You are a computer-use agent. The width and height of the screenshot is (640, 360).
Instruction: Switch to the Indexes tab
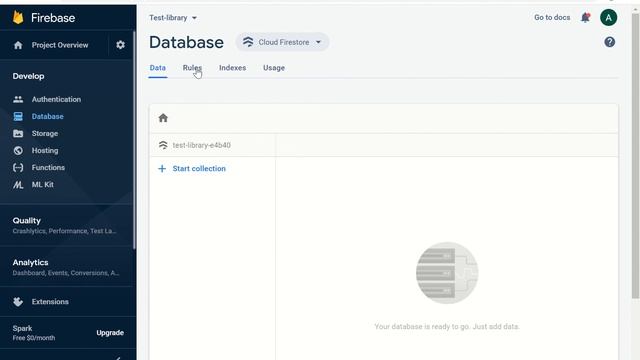pyautogui.click(x=232, y=68)
